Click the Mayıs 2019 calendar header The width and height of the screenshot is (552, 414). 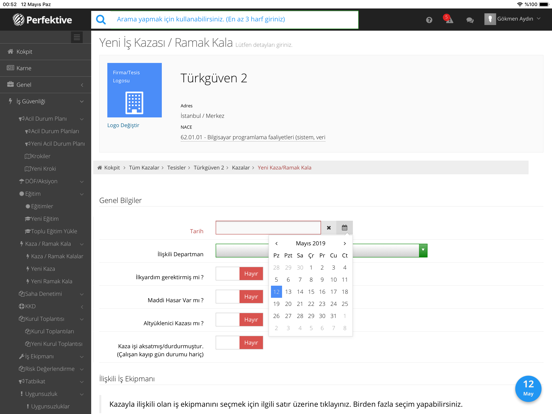tap(310, 243)
